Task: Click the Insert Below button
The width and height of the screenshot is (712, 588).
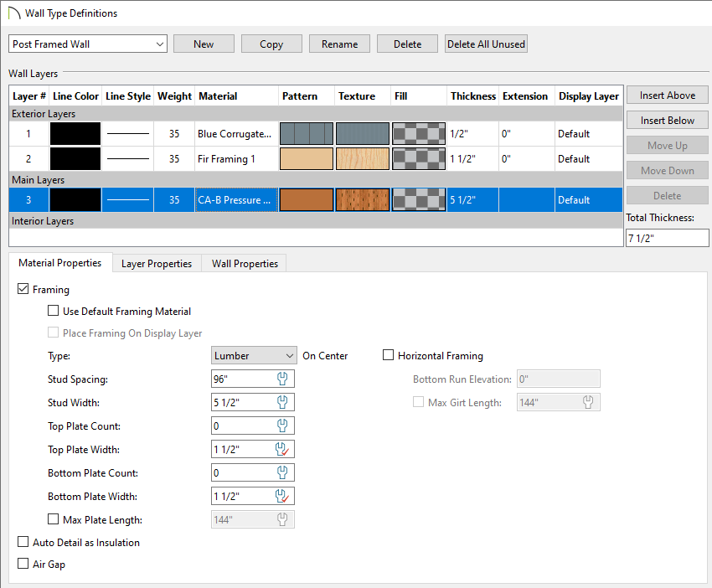Action: [667, 120]
